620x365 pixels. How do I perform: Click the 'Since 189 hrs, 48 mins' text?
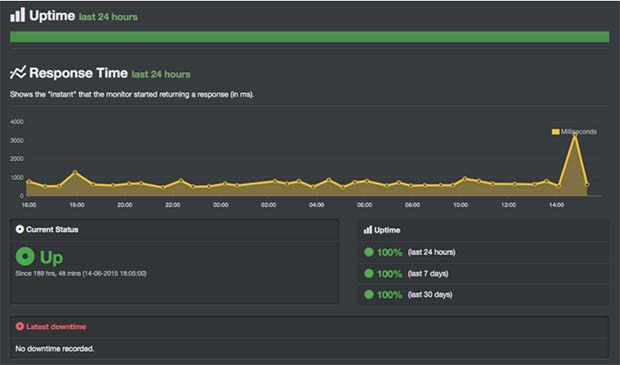[x=81, y=274]
